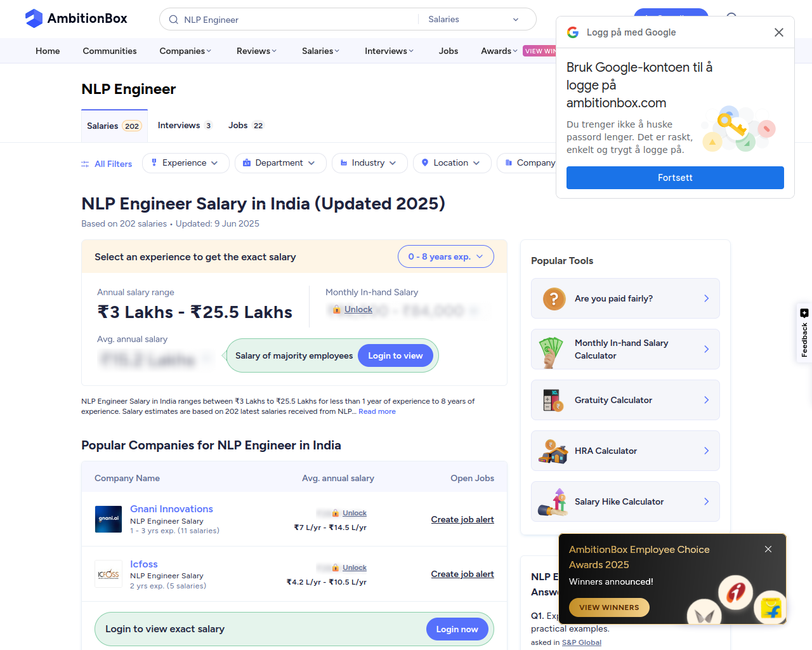This screenshot has width=812, height=650.
Task: Open the S&P Global link
Action: 582,642
